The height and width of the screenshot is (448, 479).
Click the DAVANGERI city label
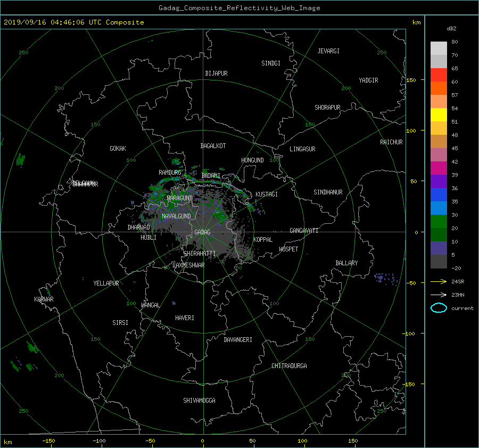click(x=238, y=340)
